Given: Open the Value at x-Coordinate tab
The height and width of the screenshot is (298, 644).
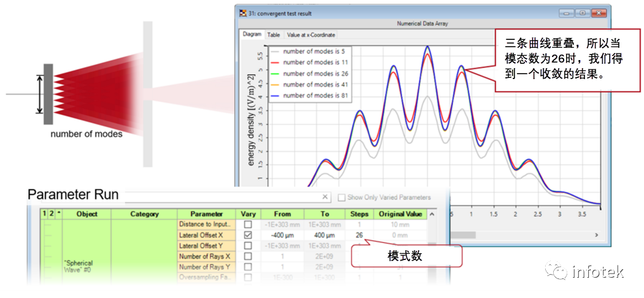Looking at the screenshot, I should [x=311, y=35].
